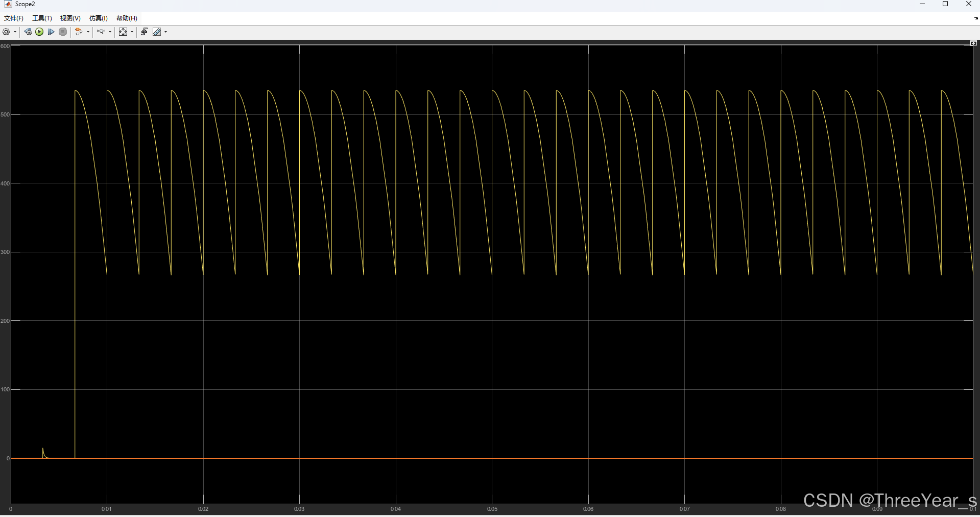This screenshot has height=517, width=980.
Task: Open the cursor measurements ruler icon
Action: [157, 32]
